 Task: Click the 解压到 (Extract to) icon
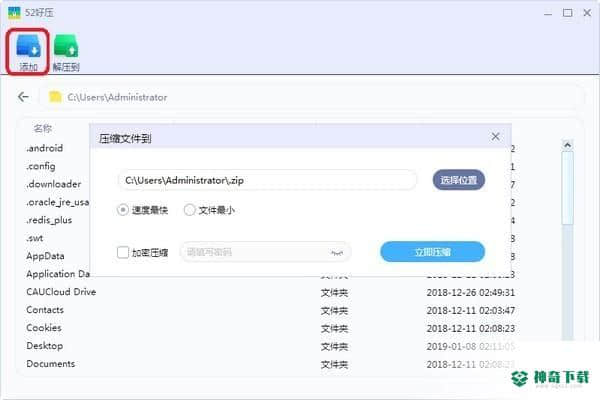click(x=66, y=51)
